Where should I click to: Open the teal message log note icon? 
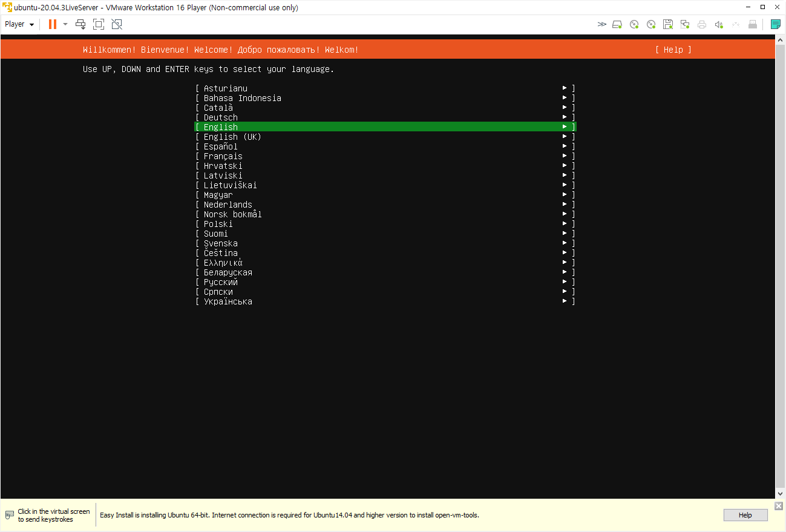tap(775, 24)
